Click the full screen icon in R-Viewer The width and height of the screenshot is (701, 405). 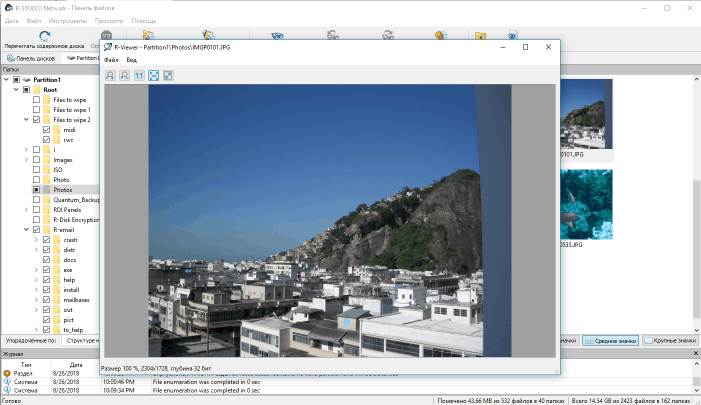point(168,76)
